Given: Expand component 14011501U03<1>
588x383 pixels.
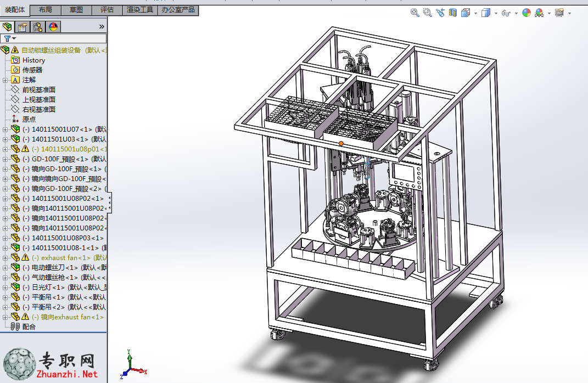Looking at the screenshot, I should 5,139.
